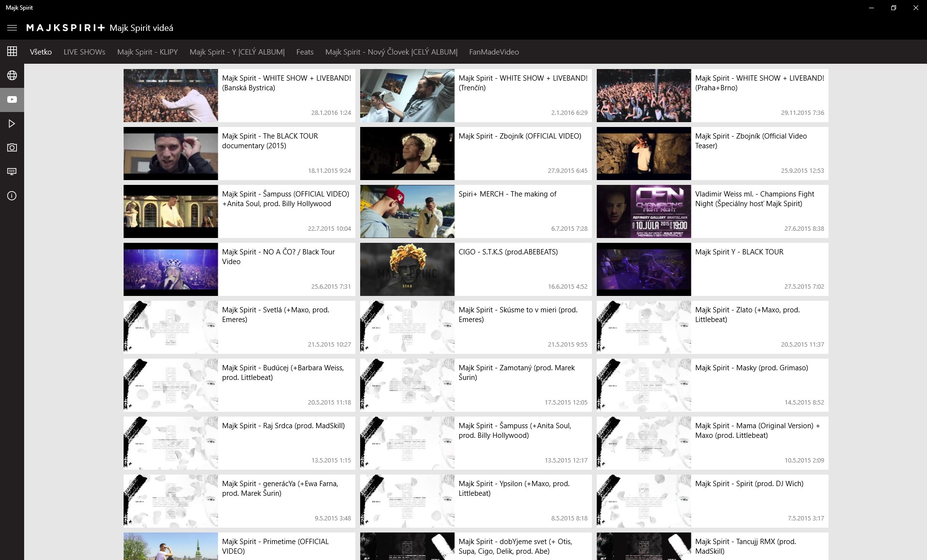Open the globe web section icon

(12, 75)
